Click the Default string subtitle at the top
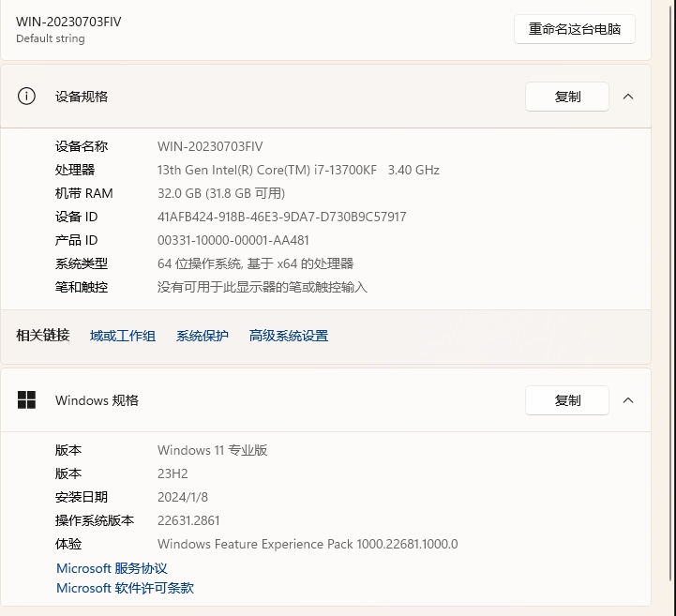The height and width of the screenshot is (616, 676). [51, 38]
